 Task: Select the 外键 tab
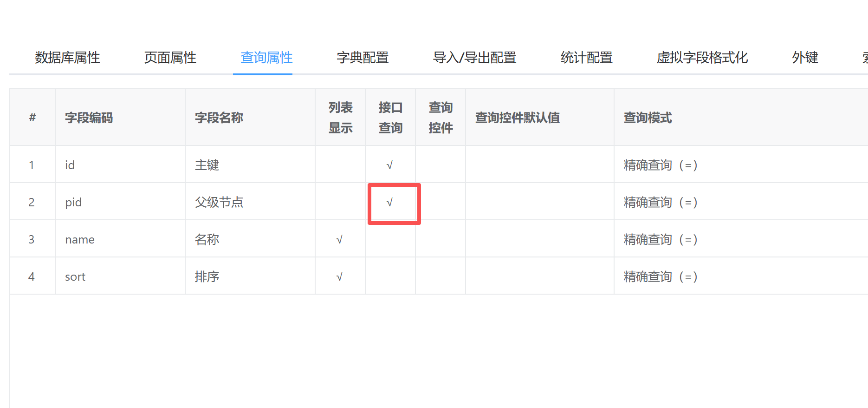(x=805, y=58)
